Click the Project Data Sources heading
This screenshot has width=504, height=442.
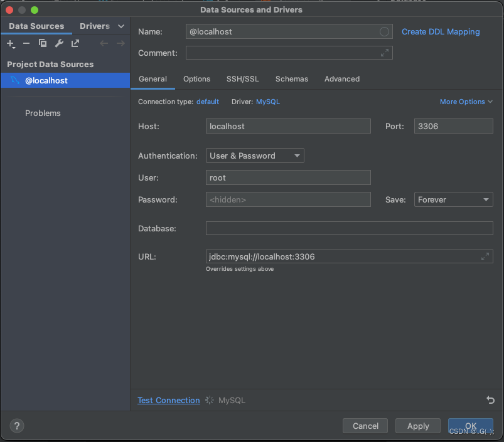[x=50, y=64]
